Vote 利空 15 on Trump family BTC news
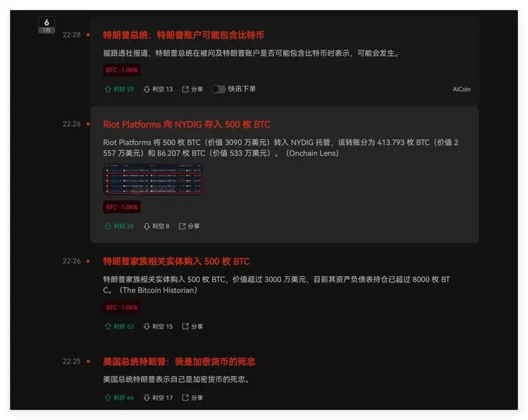 (x=158, y=326)
